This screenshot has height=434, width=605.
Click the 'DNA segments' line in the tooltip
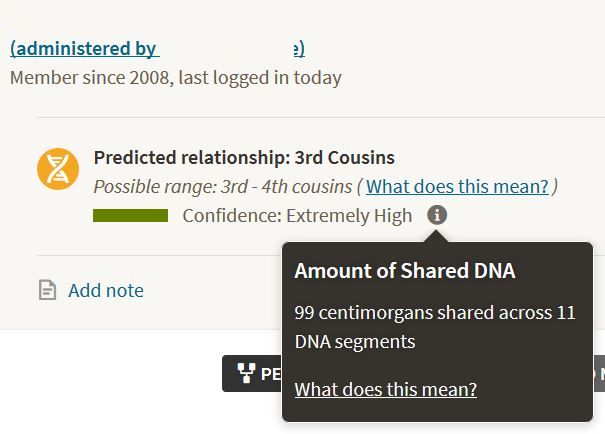click(354, 342)
